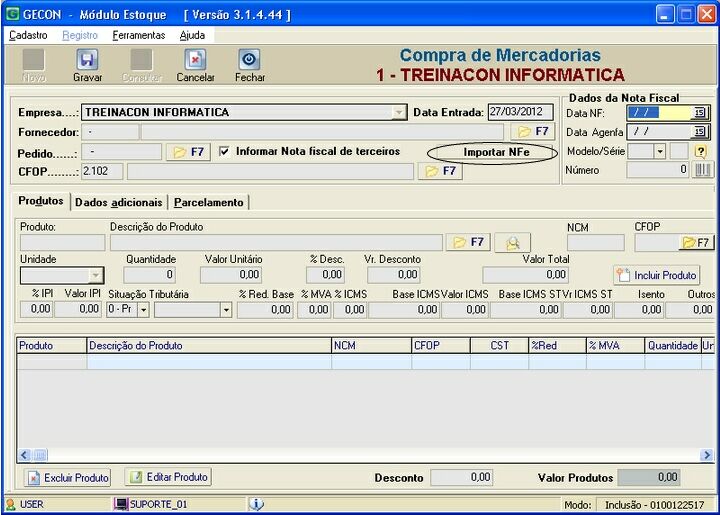
Task: Click the Data Entrada date field
Action: (x=520, y=112)
